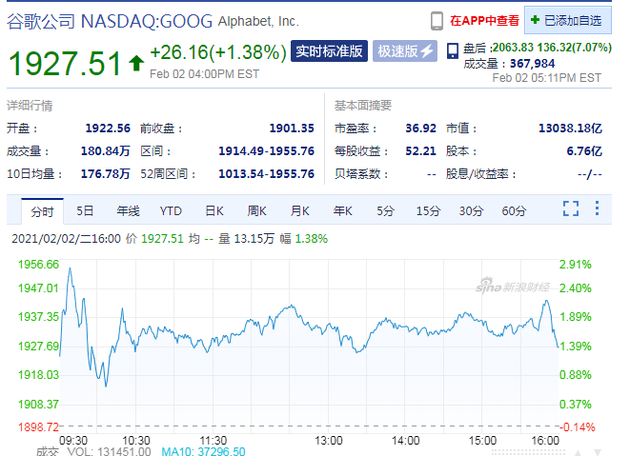The image size is (630, 456).
Task: Click the 成交量 value 180.84万
Action: point(105,151)
